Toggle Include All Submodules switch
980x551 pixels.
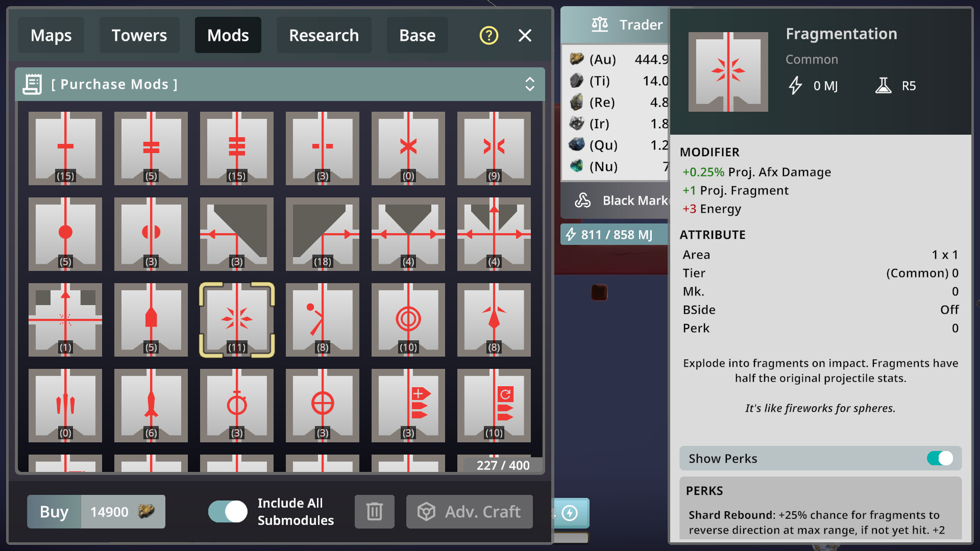coord(228,512)
